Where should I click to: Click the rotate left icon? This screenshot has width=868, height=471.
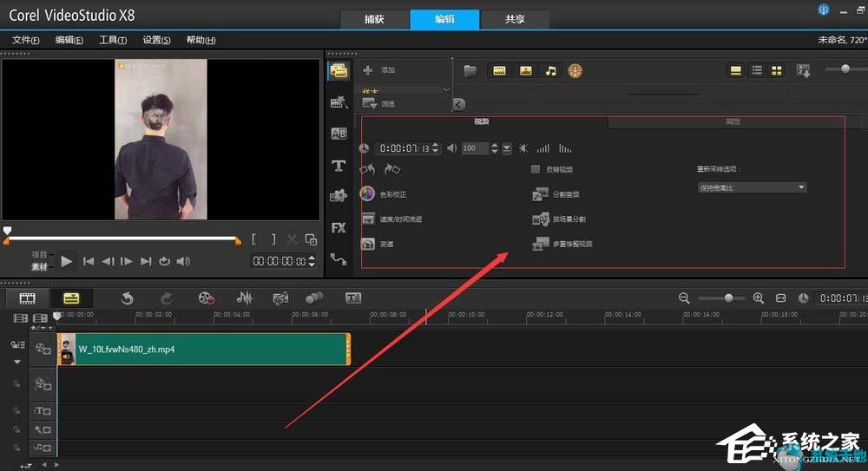click(367, 169)
